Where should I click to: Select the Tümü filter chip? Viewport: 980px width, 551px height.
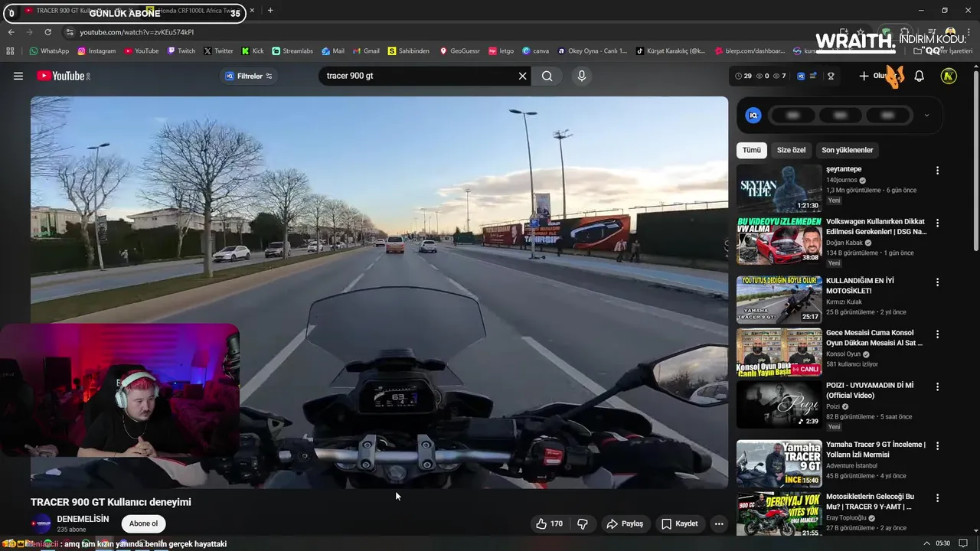click(752, 150)
